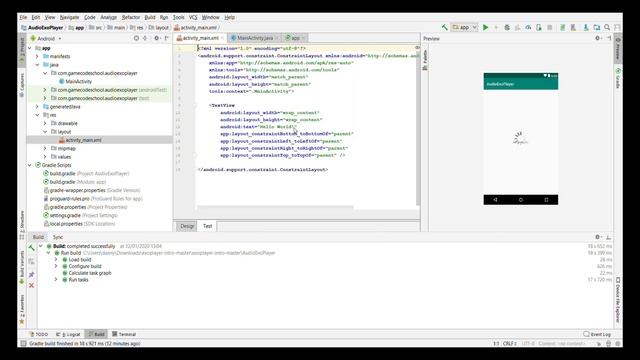Open the Structure side tab
Viewport: 640px width, 360px height.
22,225
